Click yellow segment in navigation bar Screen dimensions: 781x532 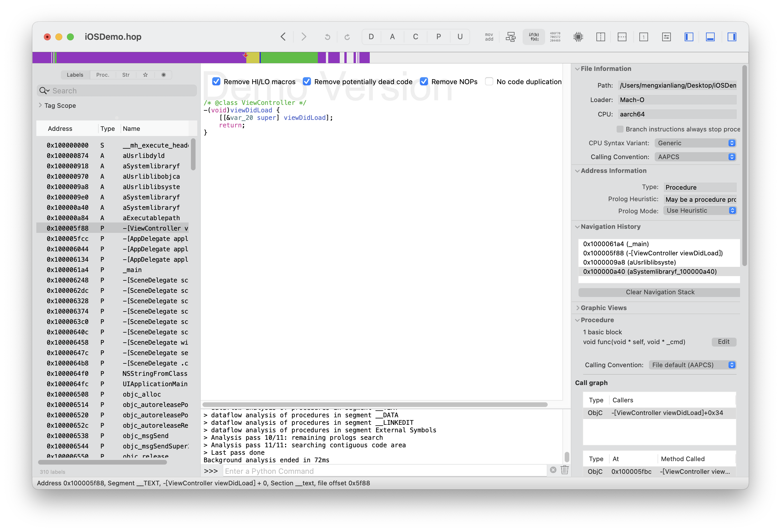coord(253,58)
